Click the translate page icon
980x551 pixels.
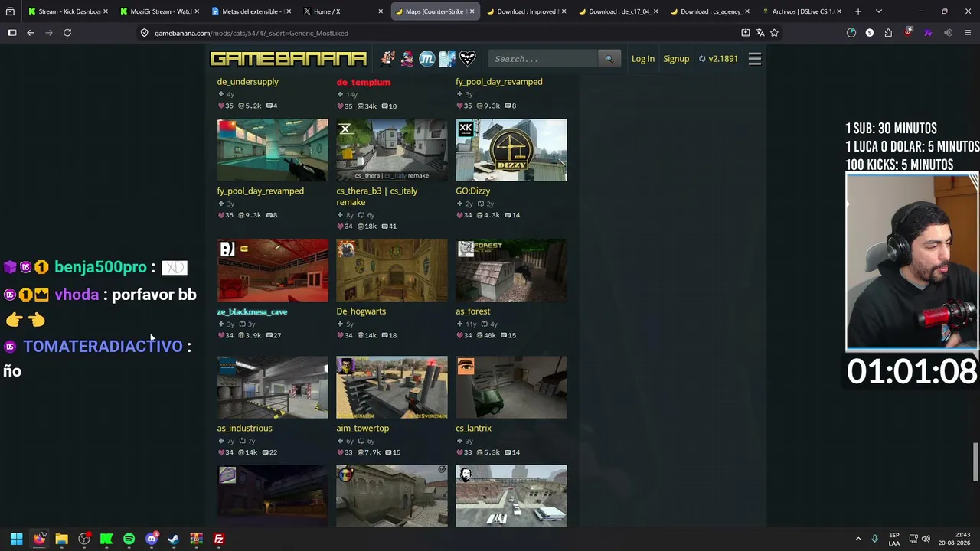(x=760, y=33)
